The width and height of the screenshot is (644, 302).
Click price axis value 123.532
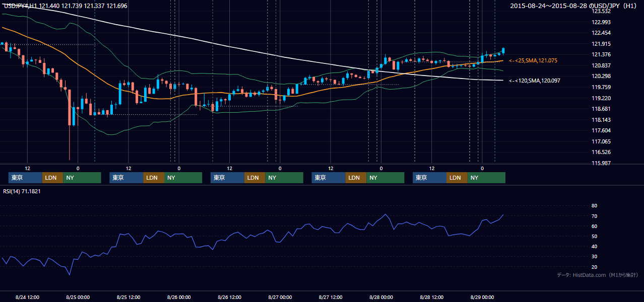click(x=601, y=11)
